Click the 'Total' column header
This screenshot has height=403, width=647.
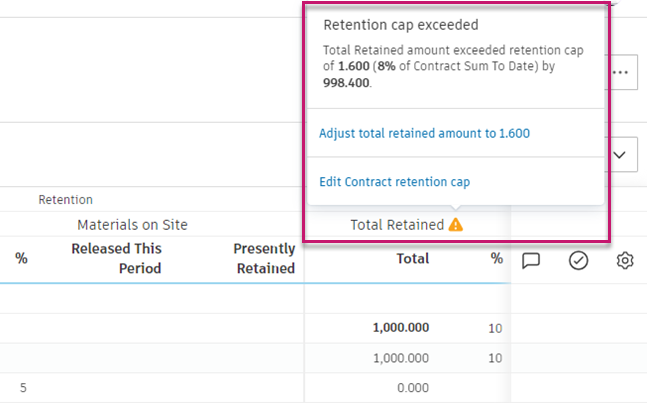coord(413,258)
